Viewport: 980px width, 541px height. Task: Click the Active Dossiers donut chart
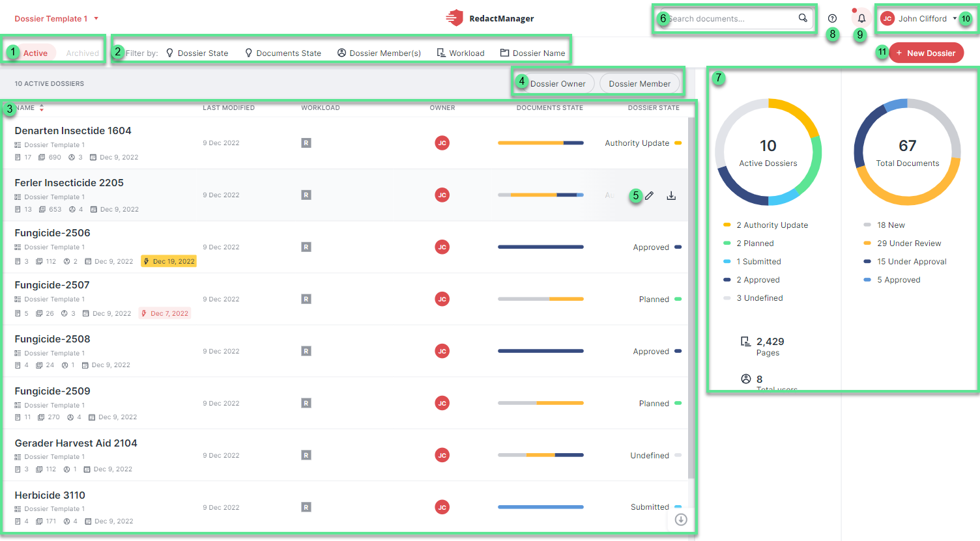click(x=768, y=152)
